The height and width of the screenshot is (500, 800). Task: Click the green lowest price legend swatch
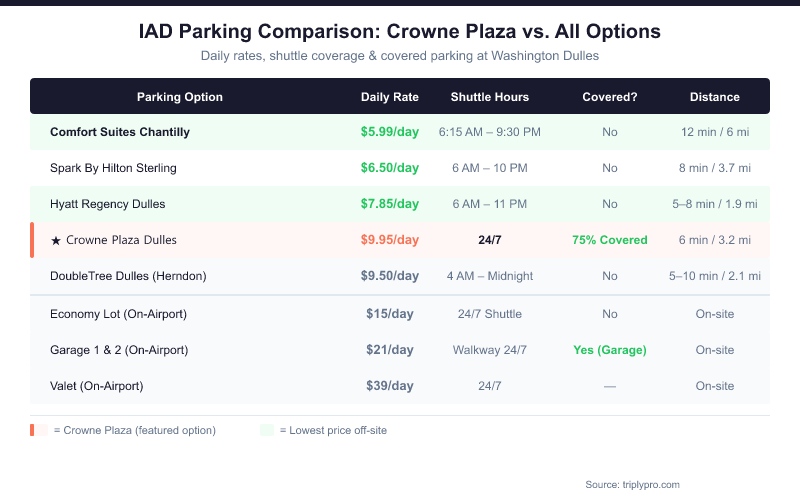(x=266, y=430)
